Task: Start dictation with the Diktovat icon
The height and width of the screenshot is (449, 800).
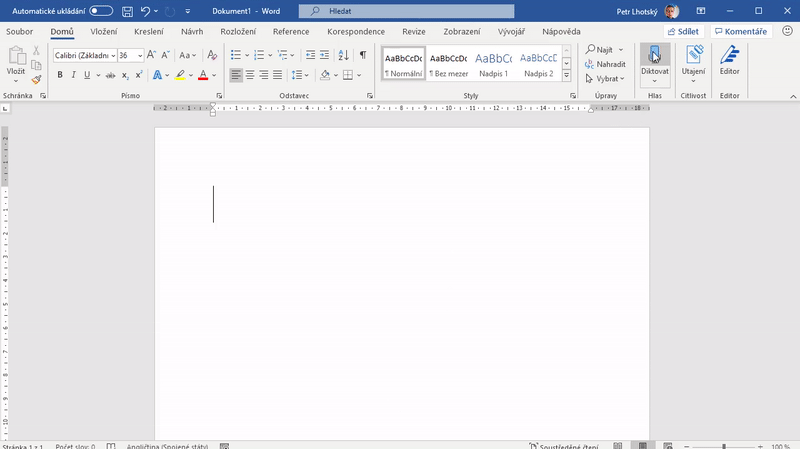Action: click(655, 55)
